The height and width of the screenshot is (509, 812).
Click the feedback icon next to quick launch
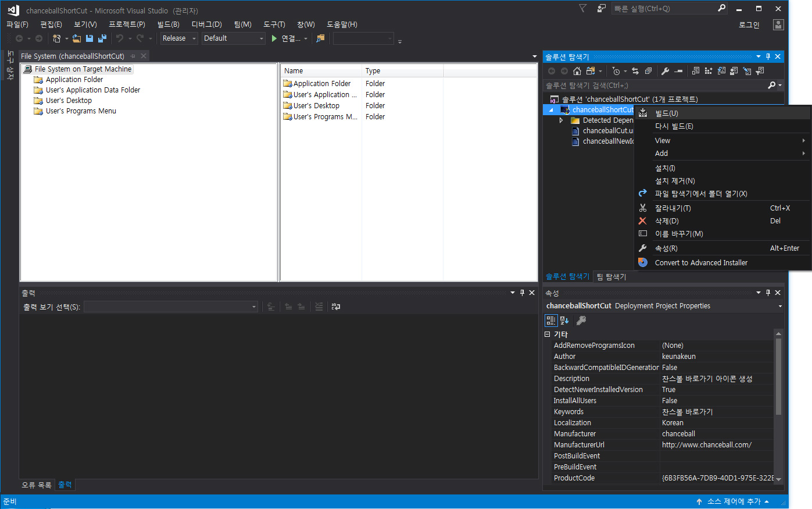coord(601,8)
